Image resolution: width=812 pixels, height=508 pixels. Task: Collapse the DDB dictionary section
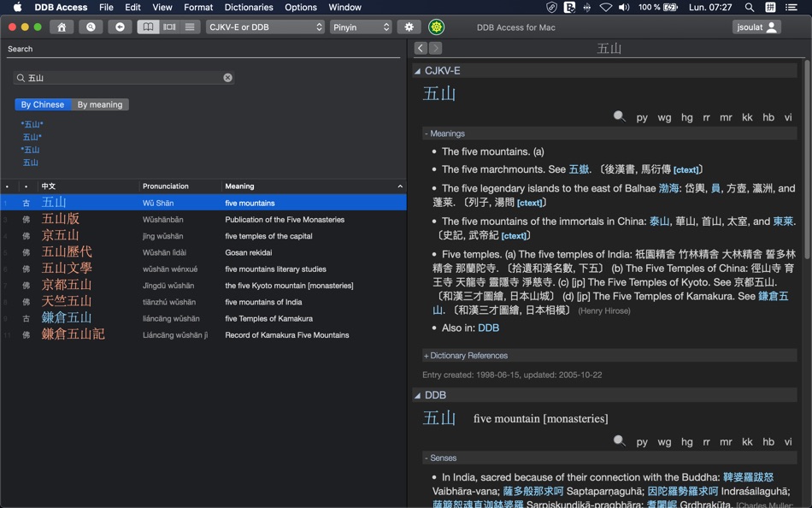pos(417,395)
